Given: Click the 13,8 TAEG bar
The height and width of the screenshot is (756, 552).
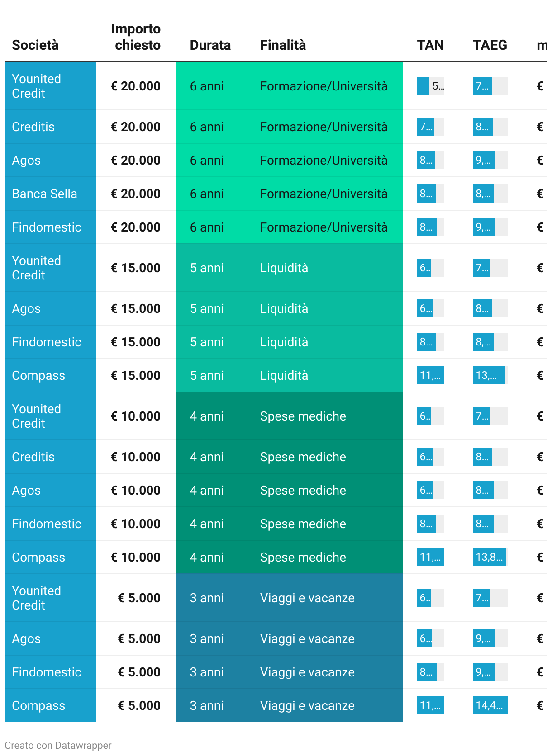Looking at the screenshot, I should (489, 557).
